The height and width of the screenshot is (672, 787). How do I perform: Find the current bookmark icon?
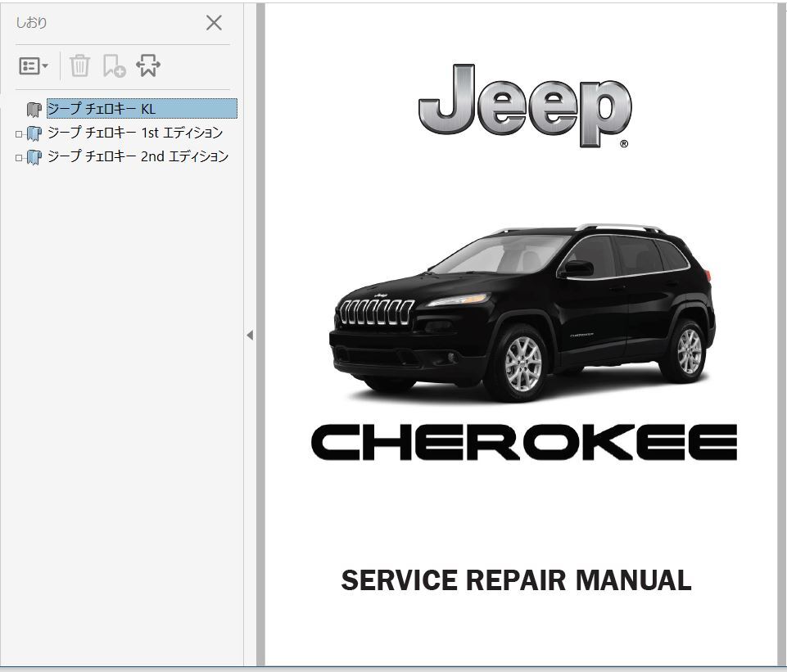click(x=148, y=65)
